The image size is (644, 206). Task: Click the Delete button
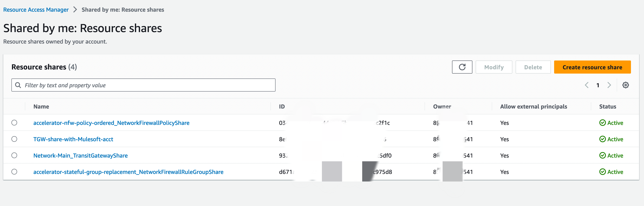[x=533, y=67]
